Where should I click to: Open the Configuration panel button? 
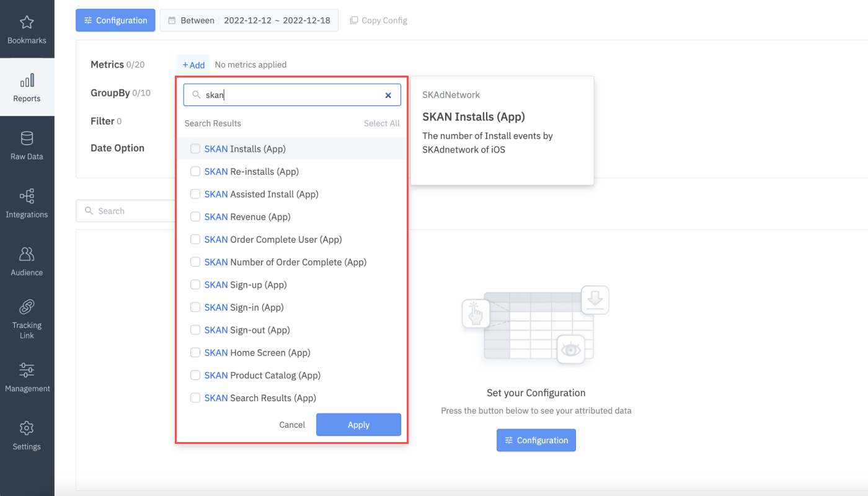tap(115, 20)
